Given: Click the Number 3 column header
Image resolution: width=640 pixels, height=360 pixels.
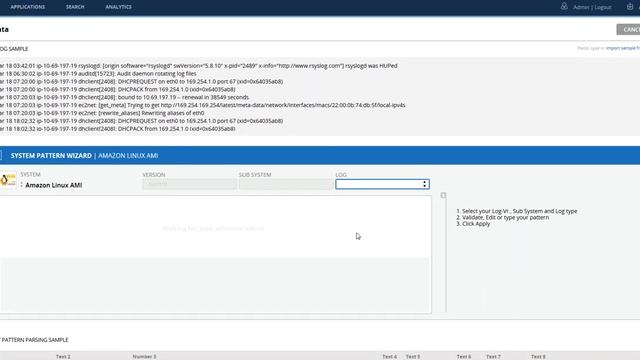Looking at the screenshot, I should coord(144,357).
